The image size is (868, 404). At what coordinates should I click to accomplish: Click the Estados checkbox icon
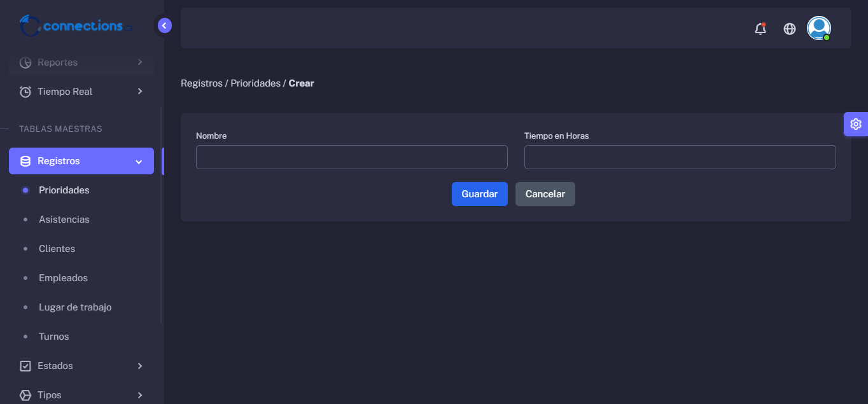(x=25, y=366)
